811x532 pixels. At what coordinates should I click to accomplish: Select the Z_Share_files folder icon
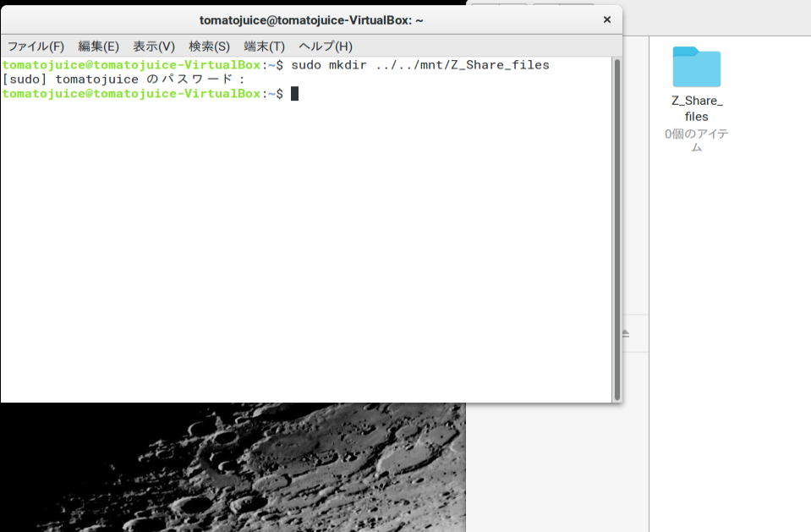click(x=696, y=67)
